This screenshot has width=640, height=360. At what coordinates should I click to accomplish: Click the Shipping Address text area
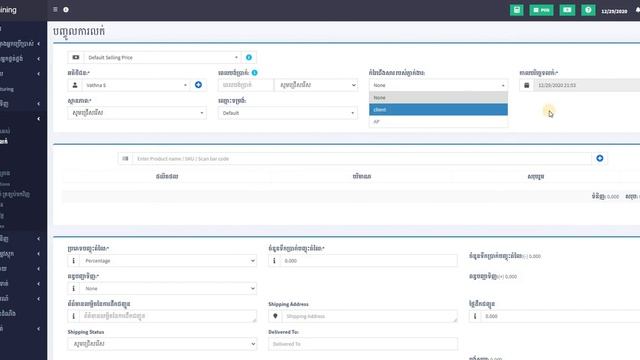[369, 316]
